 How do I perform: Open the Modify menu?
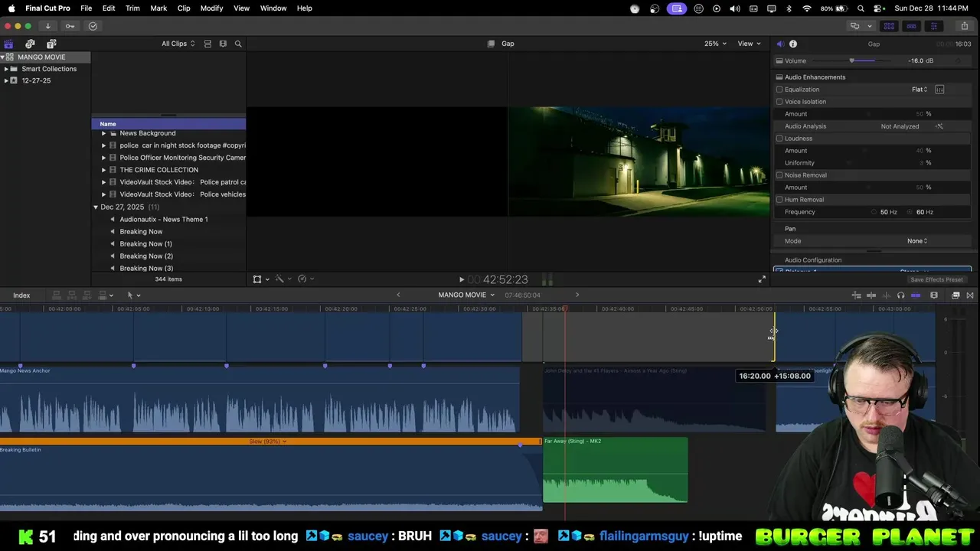click(211, 8)
